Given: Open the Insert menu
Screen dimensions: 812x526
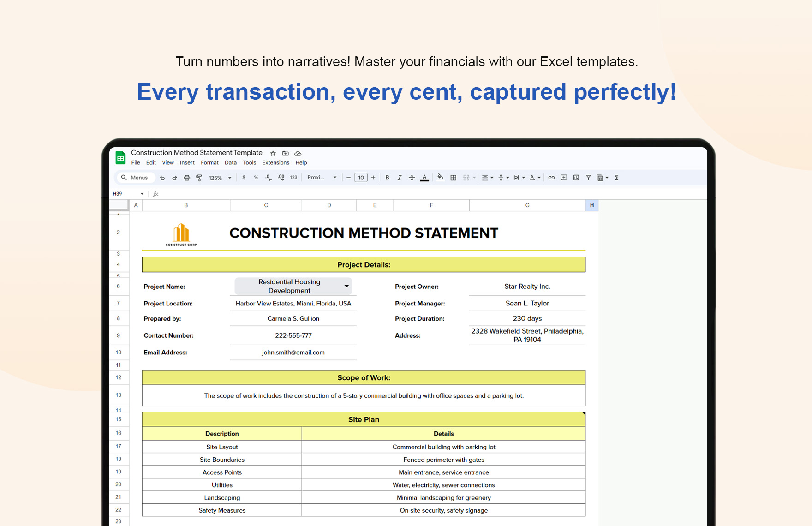Looking at the screenshot, I should pos(187,163).
